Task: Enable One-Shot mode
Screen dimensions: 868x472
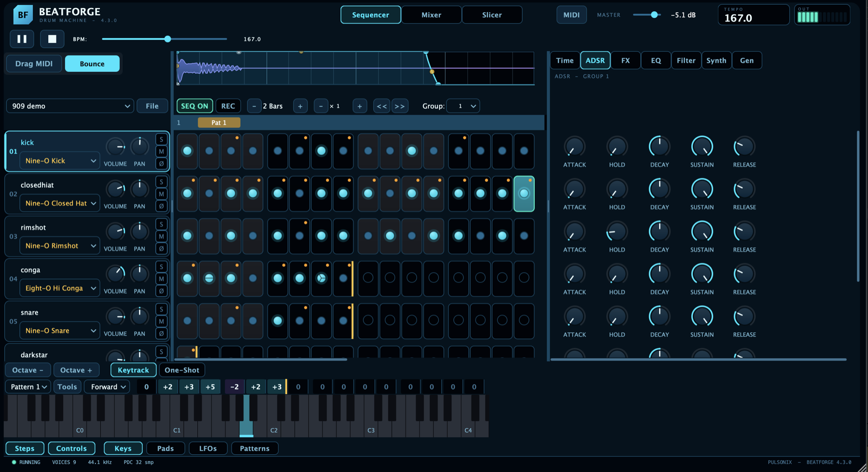Action: pos(182,370)
